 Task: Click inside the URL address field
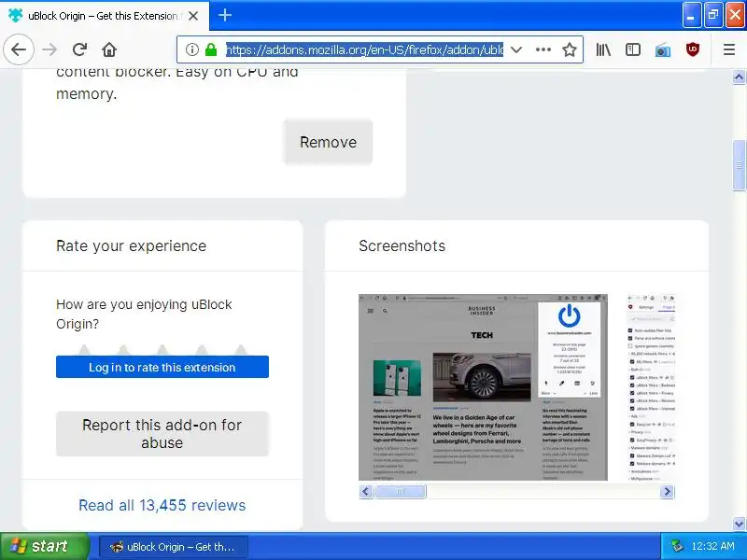click(x=364, y=49)
